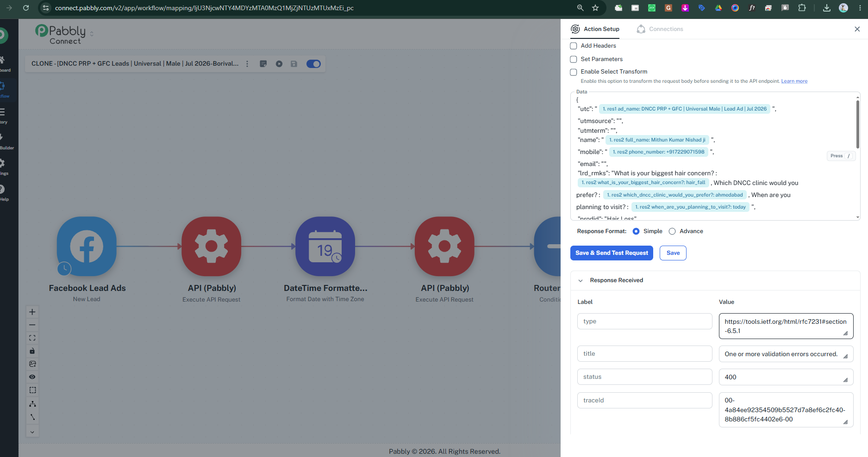Click the Data box scrollbar thumb
This screenshot has width=868, height=457.
858,124
